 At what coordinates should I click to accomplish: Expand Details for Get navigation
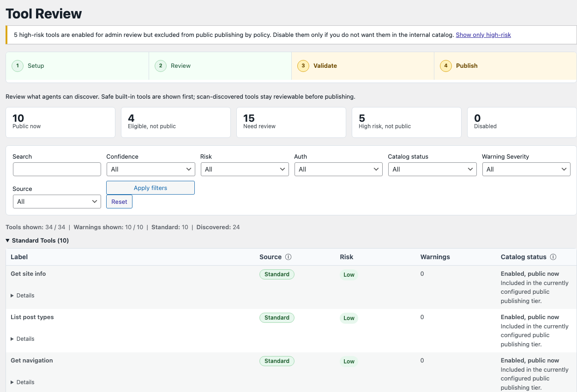point(23,382)
